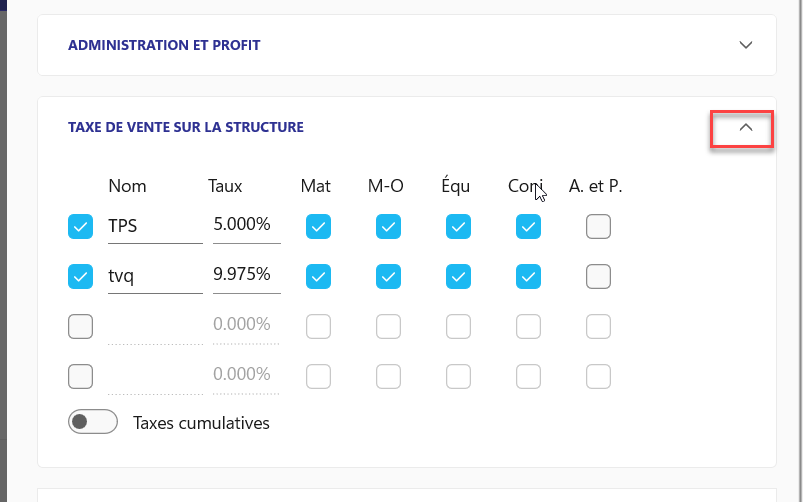Uncheck Mat checkbox for tvq
This screenshot has height=502, width=803.
click(x=318, y=276)
